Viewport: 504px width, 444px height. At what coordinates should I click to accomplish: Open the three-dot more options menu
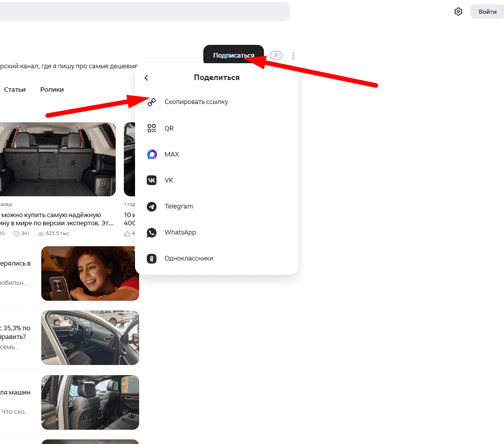tap(293, 56)
